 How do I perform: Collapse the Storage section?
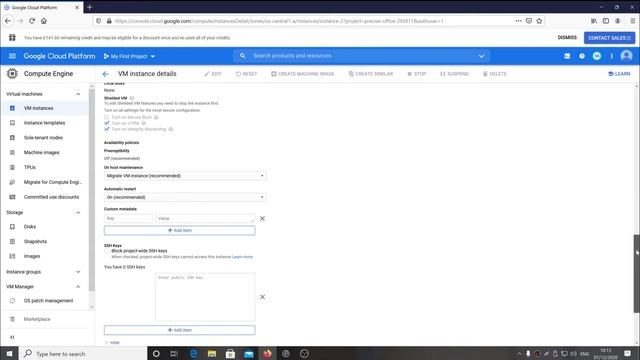click(x=78, y=212)
